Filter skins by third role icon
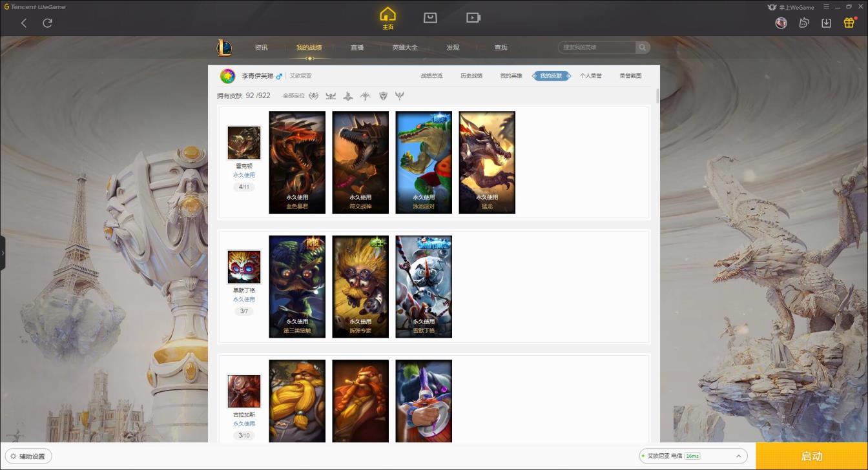 [348, 96]
